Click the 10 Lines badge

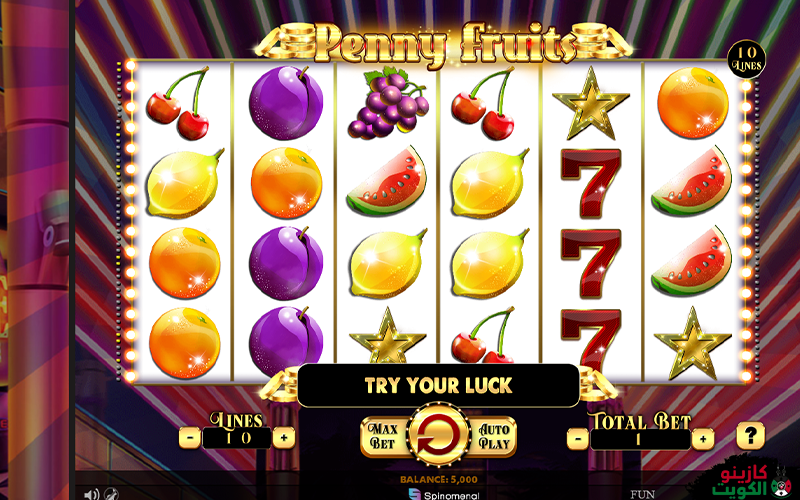coord(746,59)
